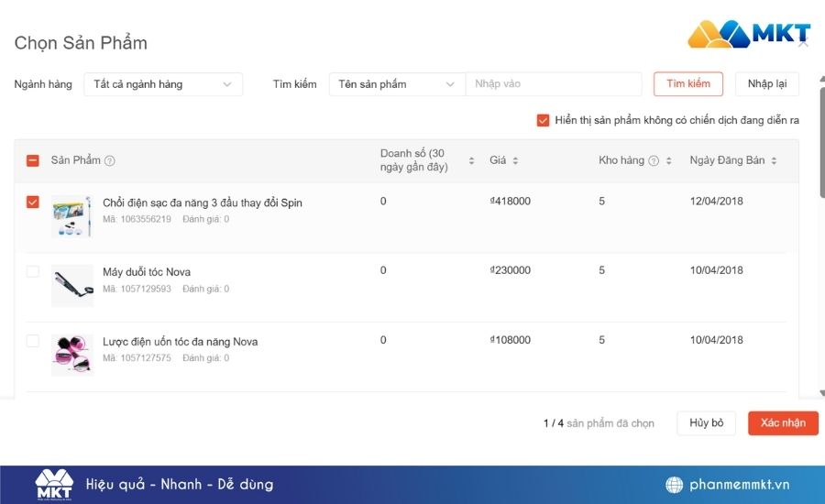Click the Xác nhận confirm button
Screen dimensions: 825x504
click(783, 423)
